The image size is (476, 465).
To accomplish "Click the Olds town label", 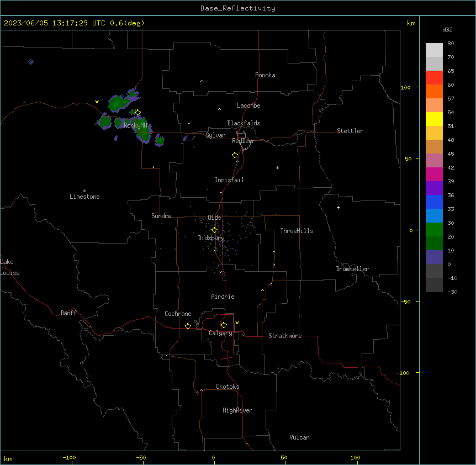I will coord(214,218).
